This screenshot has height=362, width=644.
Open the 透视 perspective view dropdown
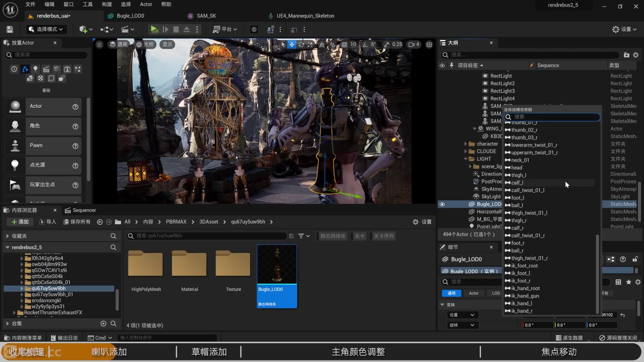[119, 44]
